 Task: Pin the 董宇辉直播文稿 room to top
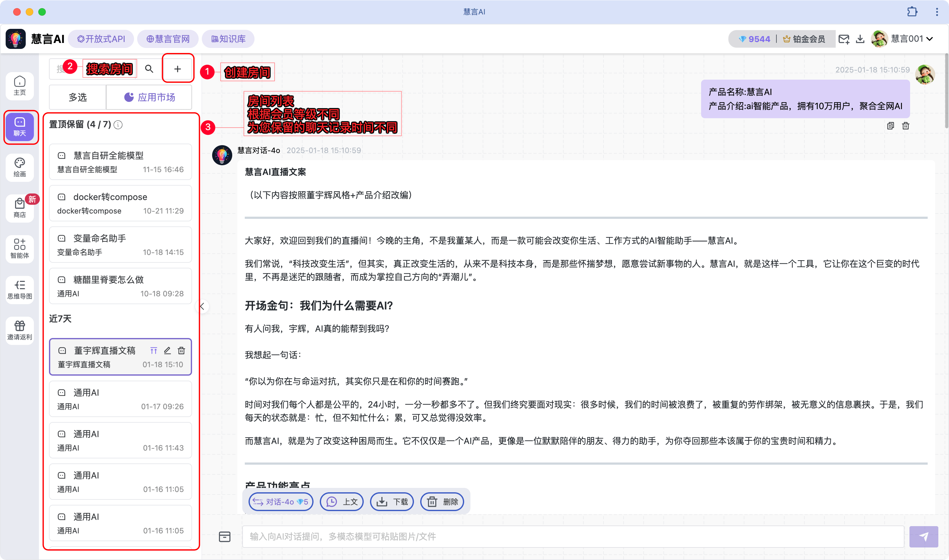153,351
